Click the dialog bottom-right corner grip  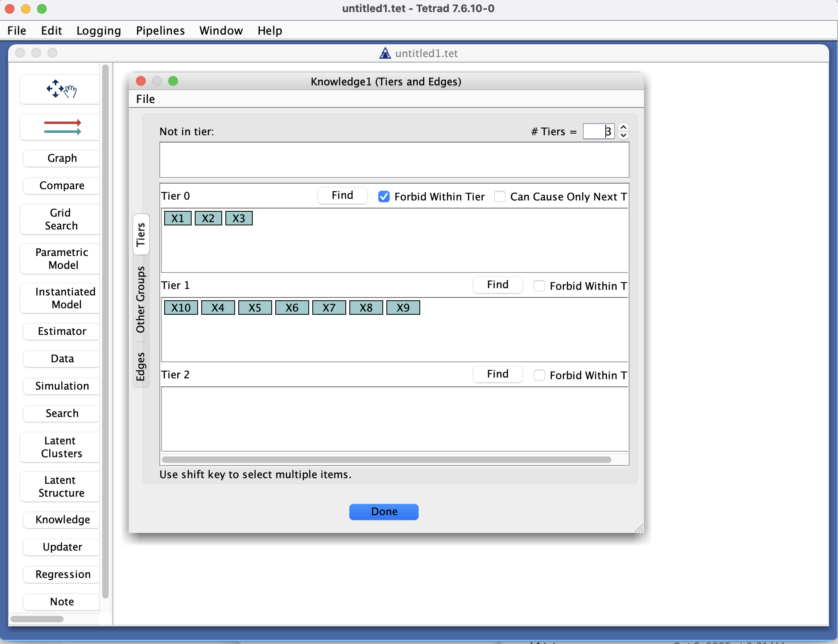[639, 528]
